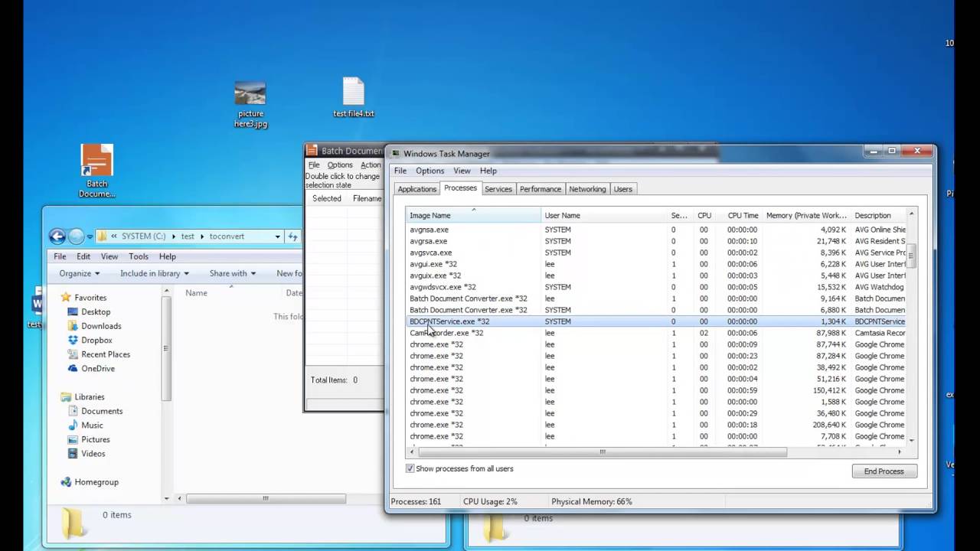Open Explorer Edit menu
This screenshot has width=980, height=551.
83,256
